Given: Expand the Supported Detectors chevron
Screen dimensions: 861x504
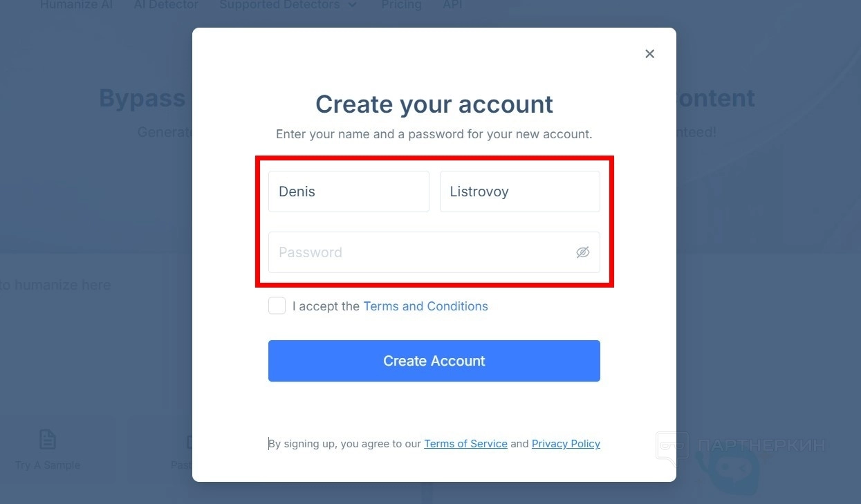Looking at the screenshot, I should pos(353,5).
